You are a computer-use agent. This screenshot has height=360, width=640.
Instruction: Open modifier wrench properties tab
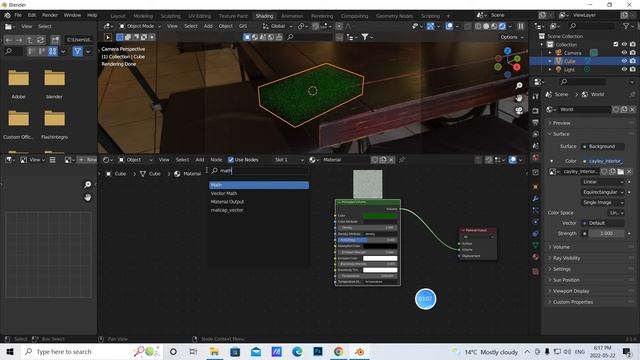[536, 199]
